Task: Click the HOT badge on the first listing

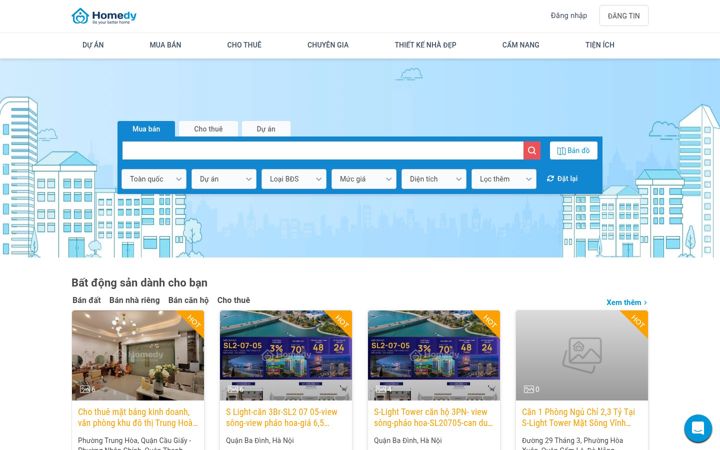Action: (193, 321)
